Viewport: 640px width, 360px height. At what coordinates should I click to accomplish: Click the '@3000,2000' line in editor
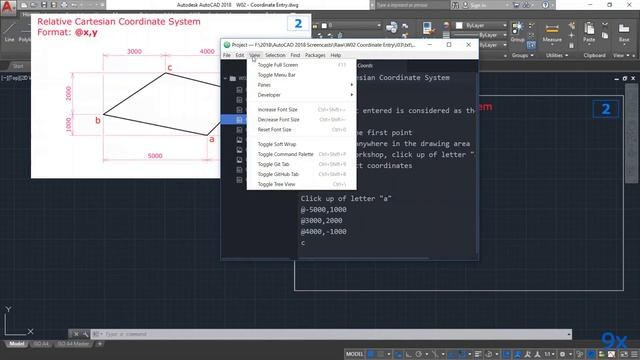(x=322, y=220)
